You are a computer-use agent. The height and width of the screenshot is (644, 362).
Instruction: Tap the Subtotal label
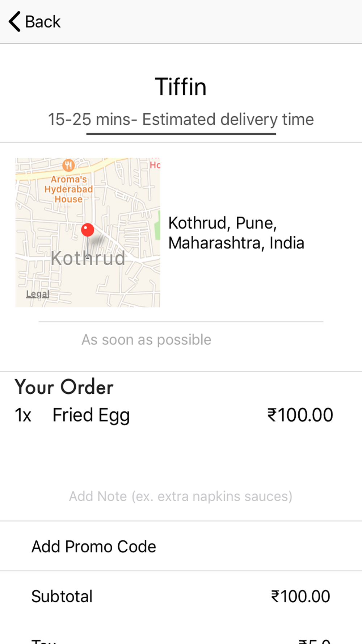coord(62,597)
